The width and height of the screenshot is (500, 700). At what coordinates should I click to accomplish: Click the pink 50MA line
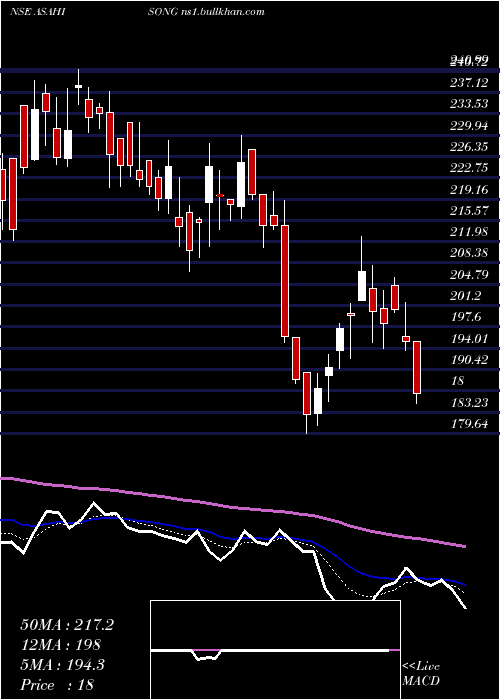[232, 507]
